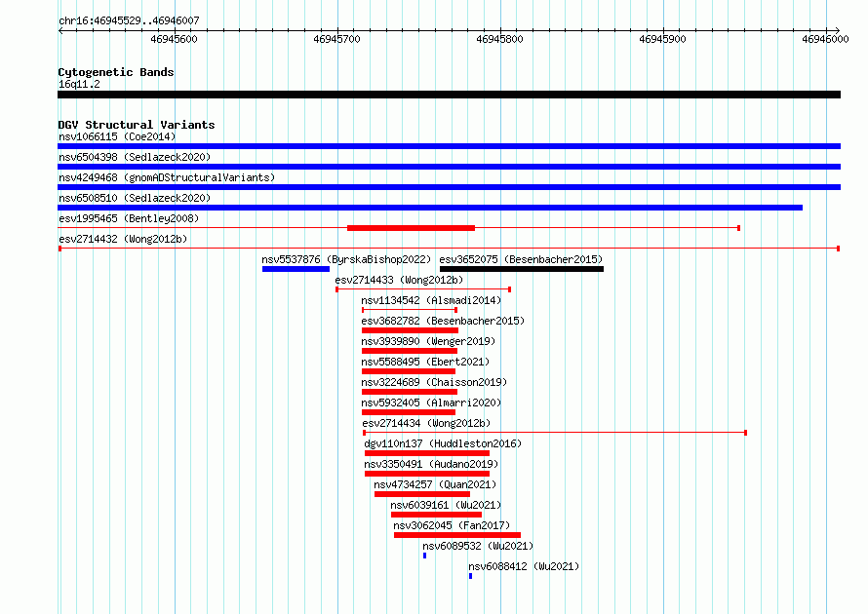Click the Cytogenetic Bands track title

click(x=116, y=72)
